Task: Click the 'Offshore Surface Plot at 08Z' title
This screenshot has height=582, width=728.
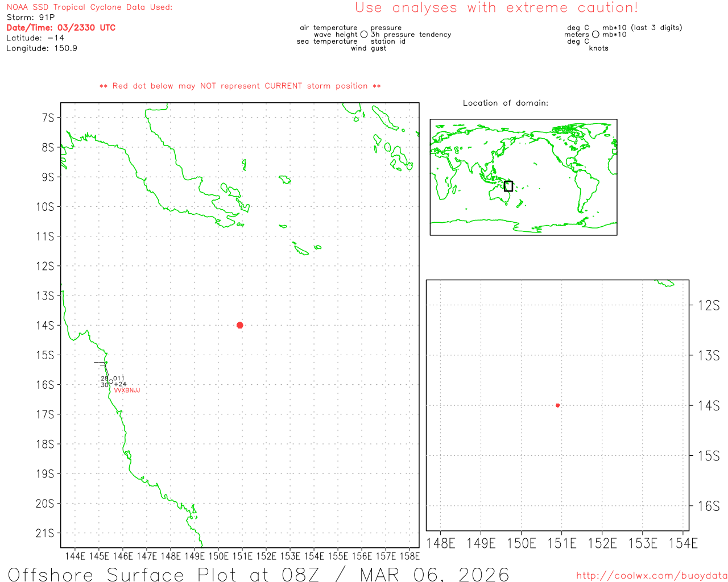Action: (258, 574)
